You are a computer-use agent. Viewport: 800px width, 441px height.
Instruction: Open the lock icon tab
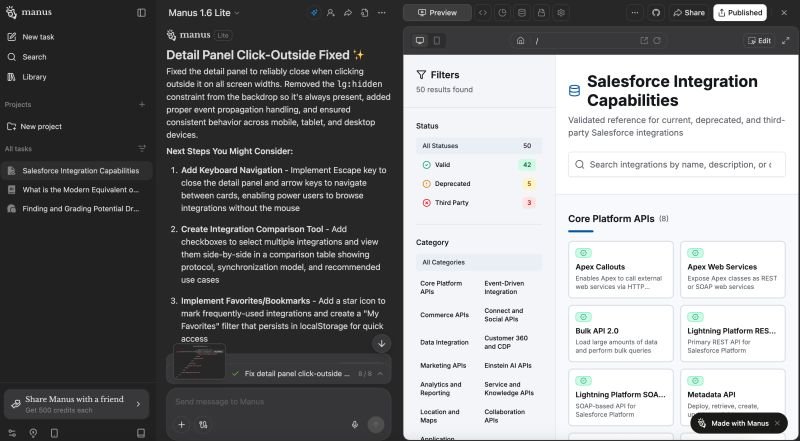tap(541, 13)
